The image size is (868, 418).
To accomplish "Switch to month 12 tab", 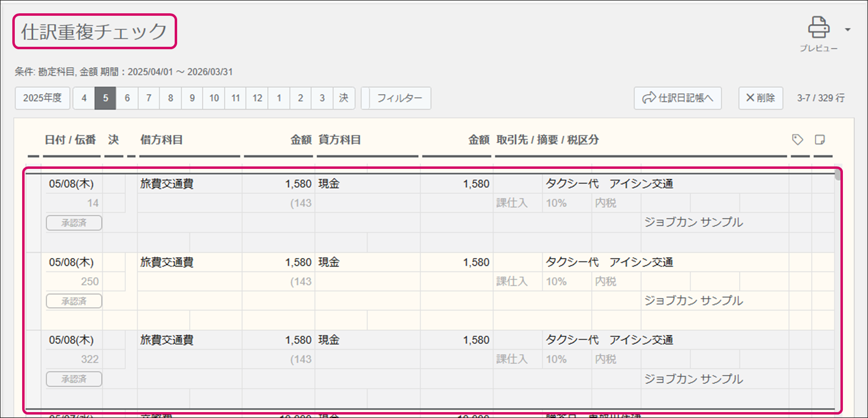I will tap(257, 98).
